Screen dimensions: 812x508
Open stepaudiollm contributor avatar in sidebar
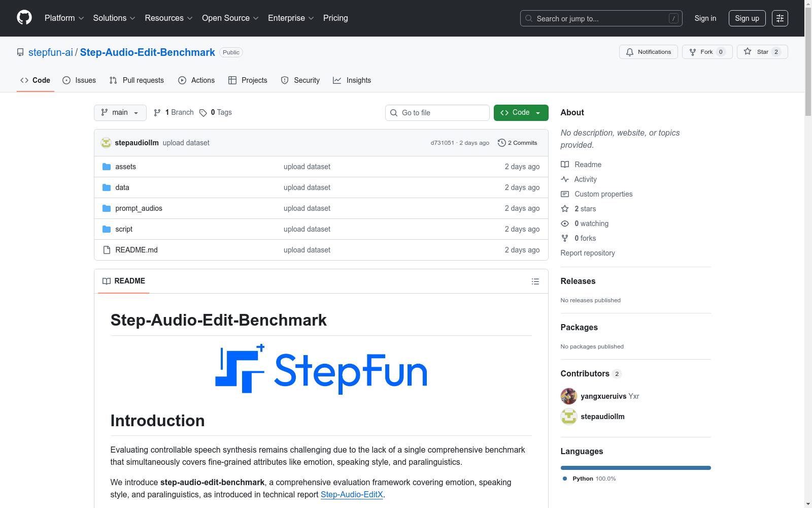tap(569, 417)
